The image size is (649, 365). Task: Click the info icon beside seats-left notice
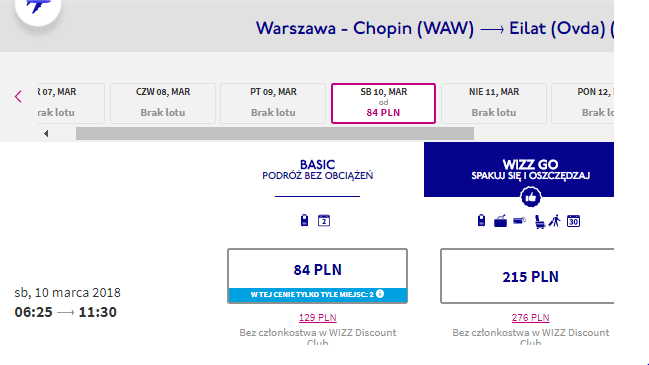(380, 294)
